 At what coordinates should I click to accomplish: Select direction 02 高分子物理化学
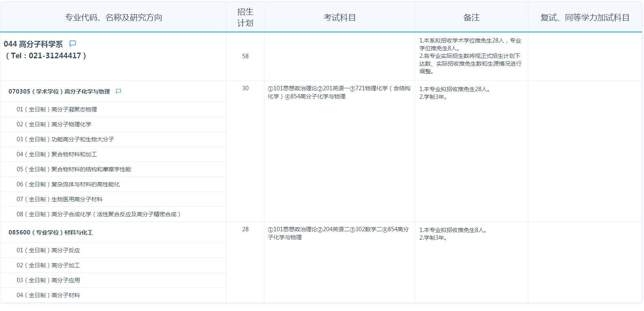pyautogui.click(x=54, y=124)
